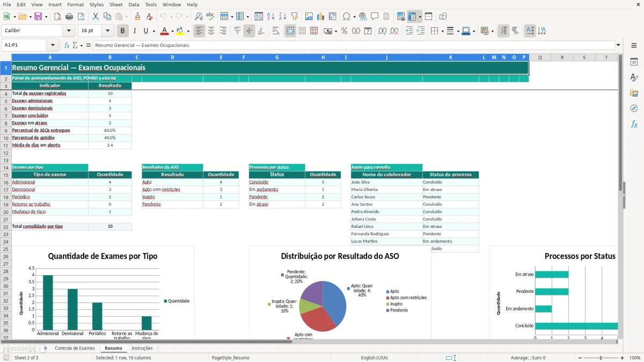This screenshot has height=362, width=644.
Task: Toggle Center Vertically alignment
Action: click(x=249, y=31)
